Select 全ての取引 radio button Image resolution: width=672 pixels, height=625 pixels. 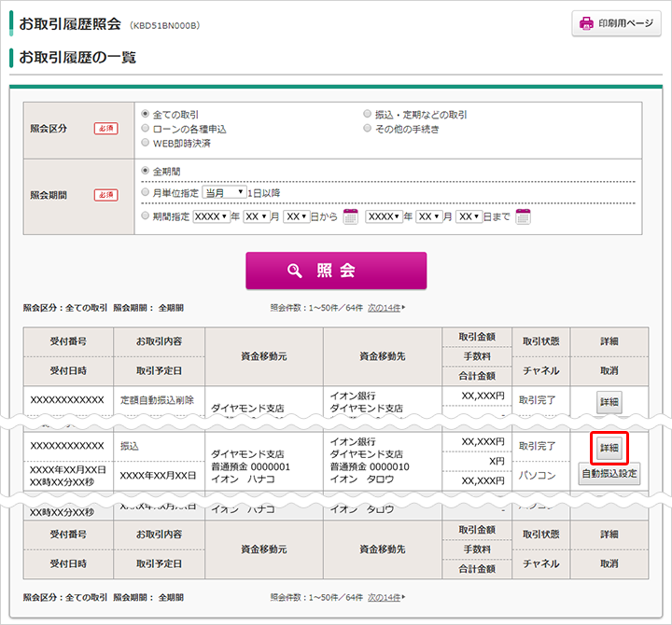click(146, 114)
